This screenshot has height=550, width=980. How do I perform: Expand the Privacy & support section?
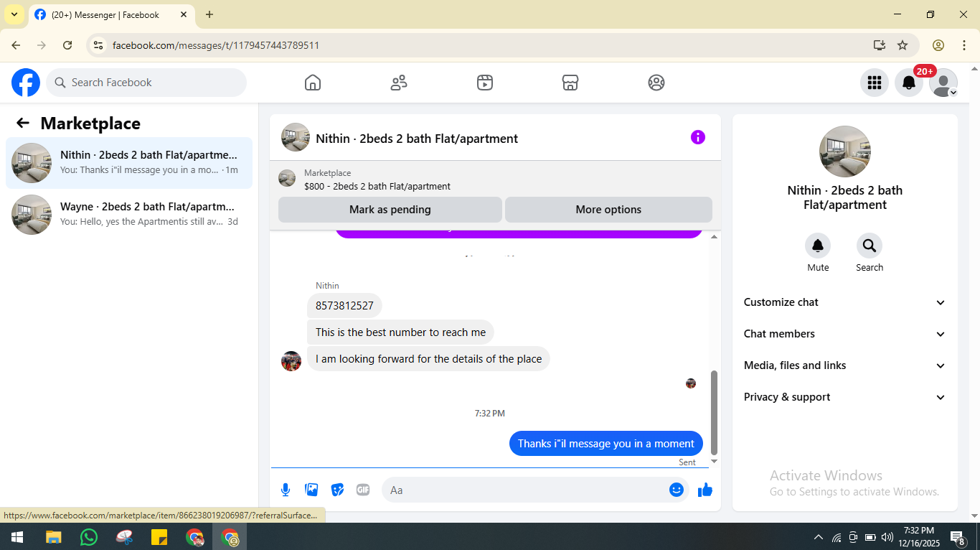845,397
